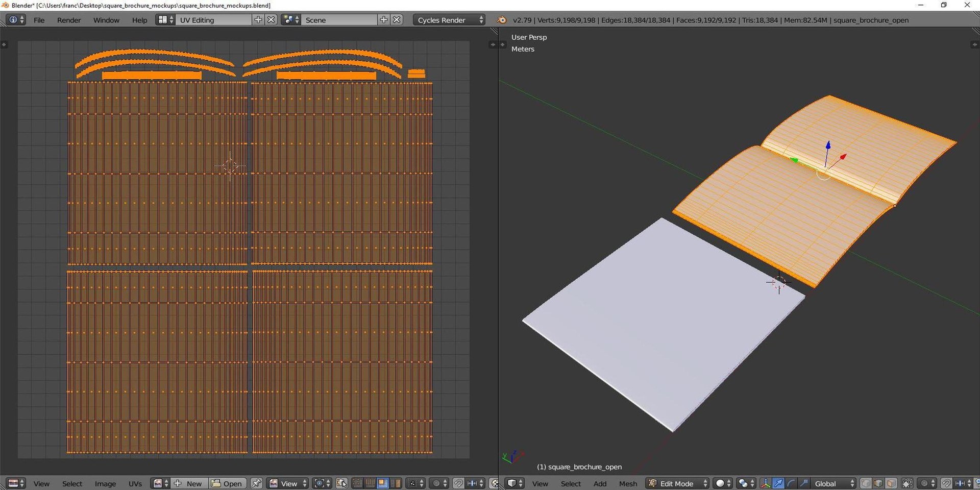Open the Edit Mode dropdown

tap(677, 483)
